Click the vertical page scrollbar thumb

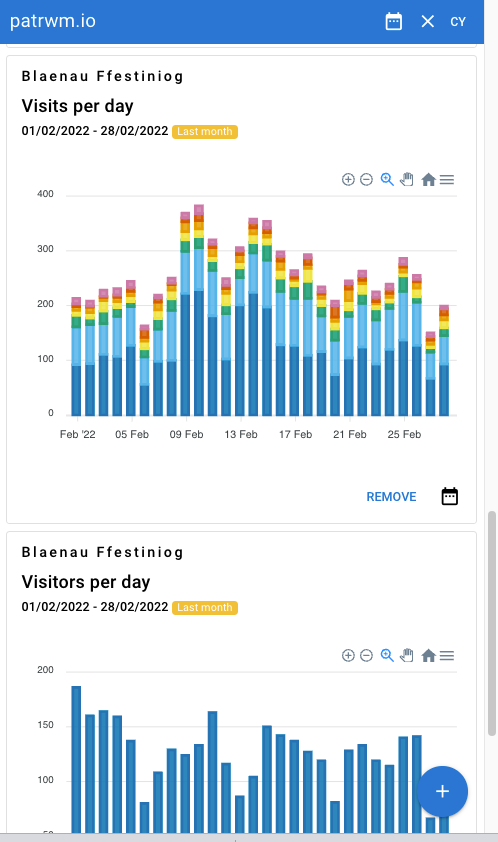tap(492, 623)
